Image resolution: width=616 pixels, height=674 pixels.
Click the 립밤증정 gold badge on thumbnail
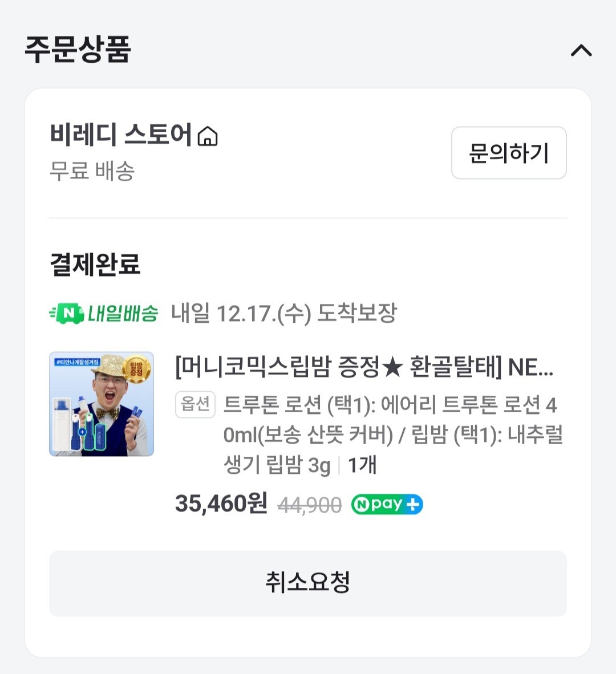point(136,368)
